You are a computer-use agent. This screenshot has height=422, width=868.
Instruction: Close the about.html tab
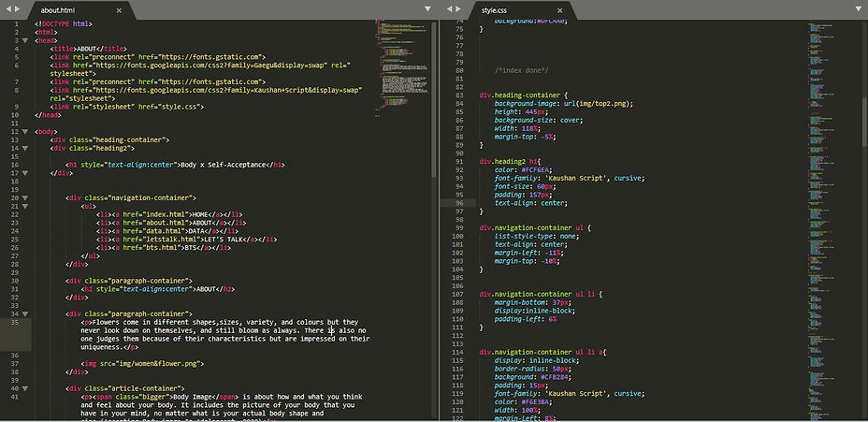(x=119, y=10)
